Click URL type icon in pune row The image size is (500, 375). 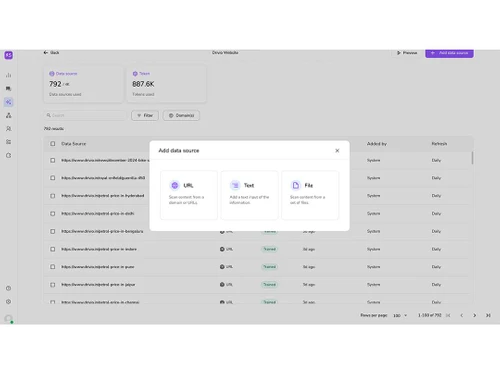[x=222, y=267]
